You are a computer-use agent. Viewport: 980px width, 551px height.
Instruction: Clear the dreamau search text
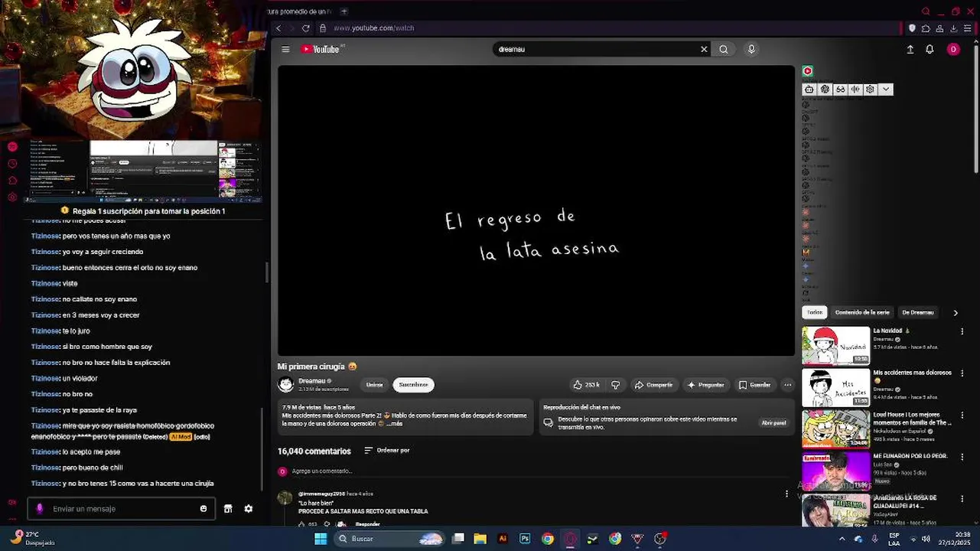[704, 49]
